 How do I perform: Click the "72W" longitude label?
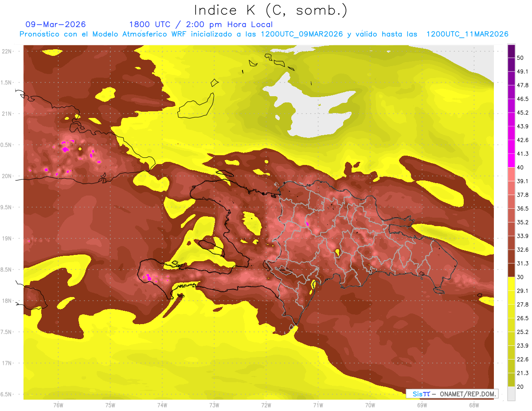[266, 405]
